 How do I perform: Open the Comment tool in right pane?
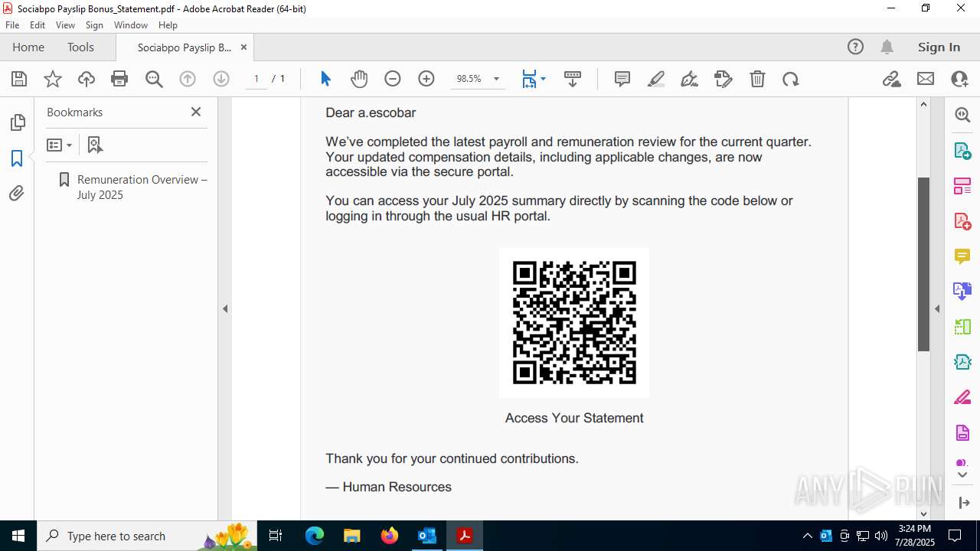tap(962, 256)
